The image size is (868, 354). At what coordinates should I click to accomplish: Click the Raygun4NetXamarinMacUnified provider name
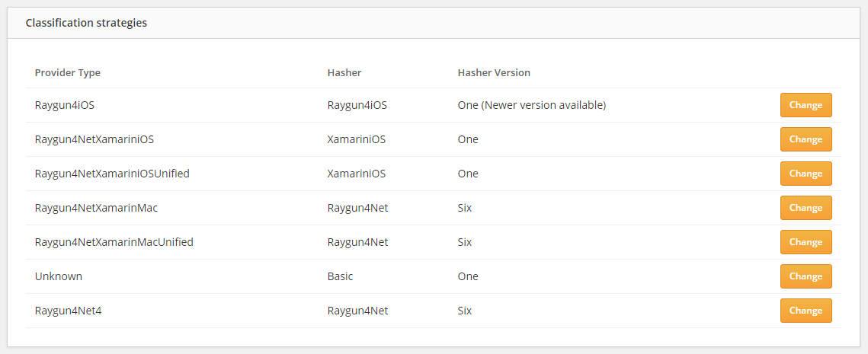pos(114,242)
